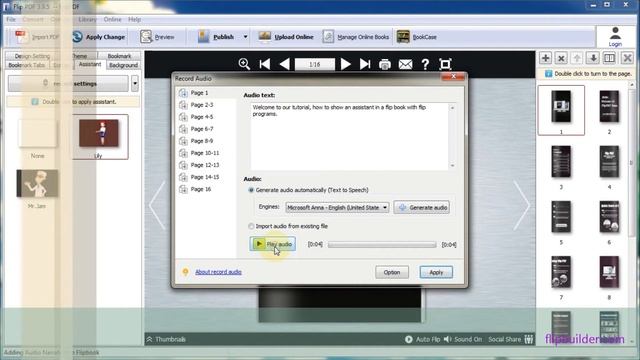Select Generate audio automatically radio button

251,190
